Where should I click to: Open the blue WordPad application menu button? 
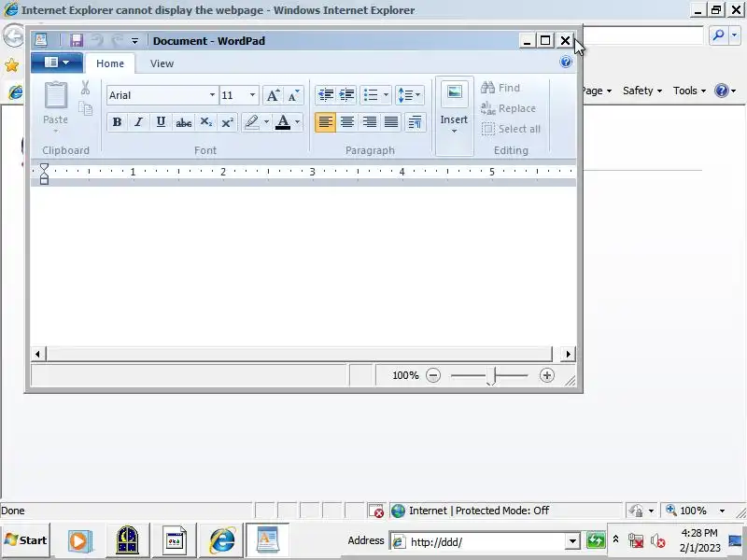[x=57, y=63]
